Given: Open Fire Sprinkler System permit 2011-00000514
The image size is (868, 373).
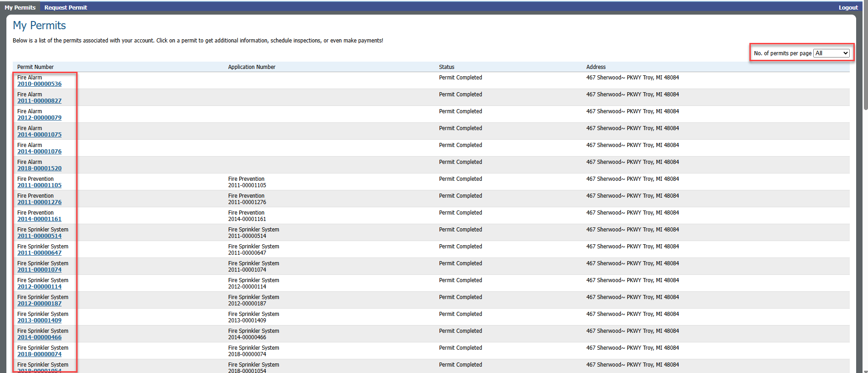Looking at the screenshot, I should (39, 236).
